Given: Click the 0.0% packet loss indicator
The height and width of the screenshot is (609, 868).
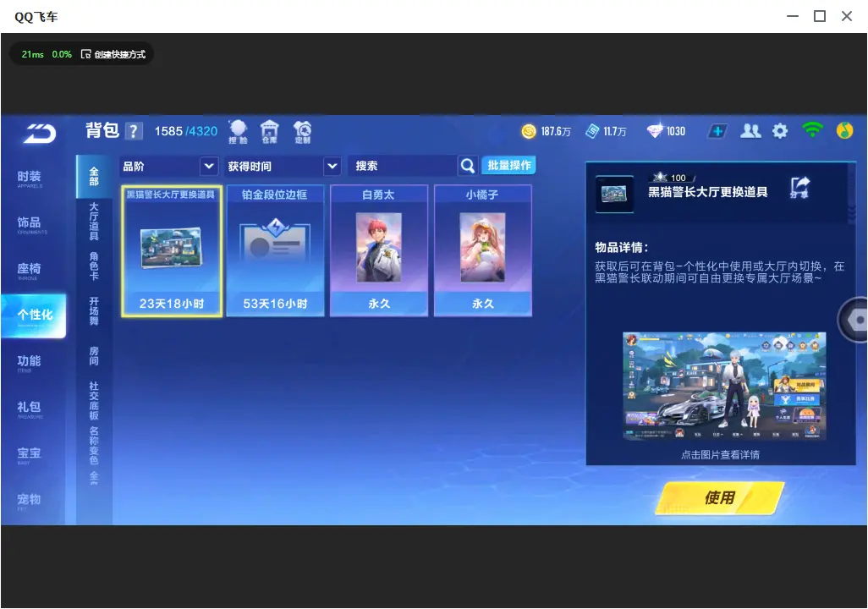Looking at the screenshot, I should (62, 54).
